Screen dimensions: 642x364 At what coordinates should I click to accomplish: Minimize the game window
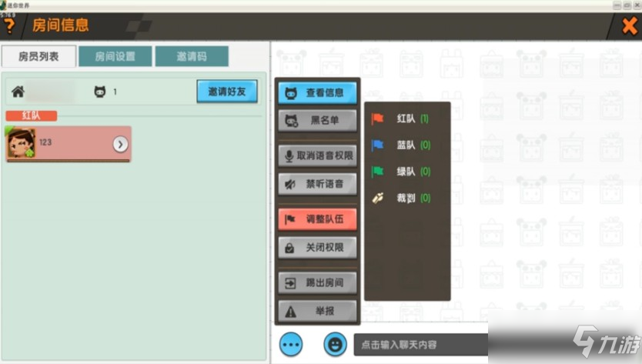[x=617, y=5]
